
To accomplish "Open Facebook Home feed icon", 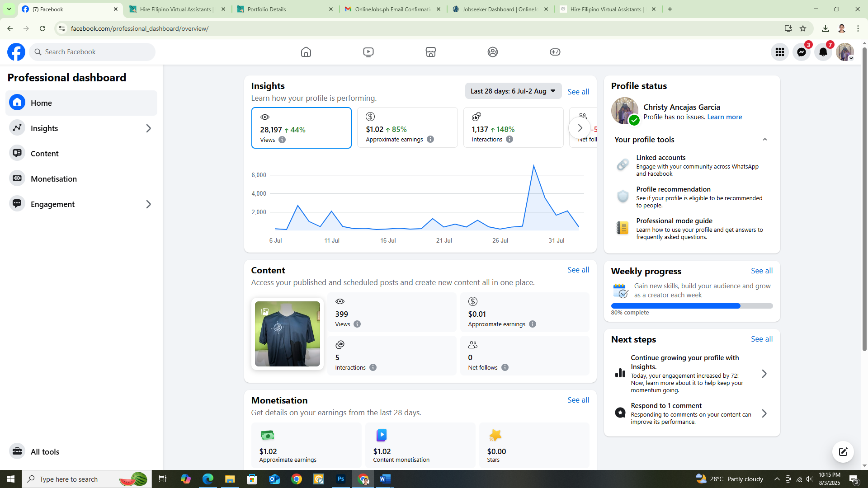I will pos(306,52).
